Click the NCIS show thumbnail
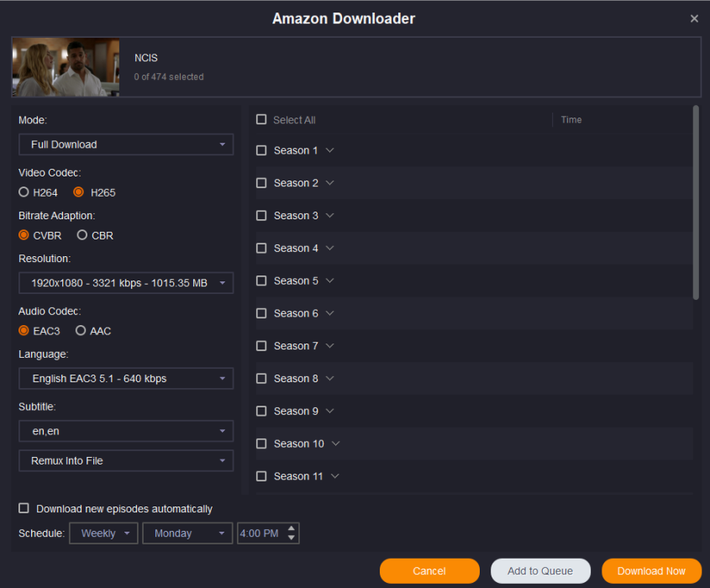 [66, 67]
